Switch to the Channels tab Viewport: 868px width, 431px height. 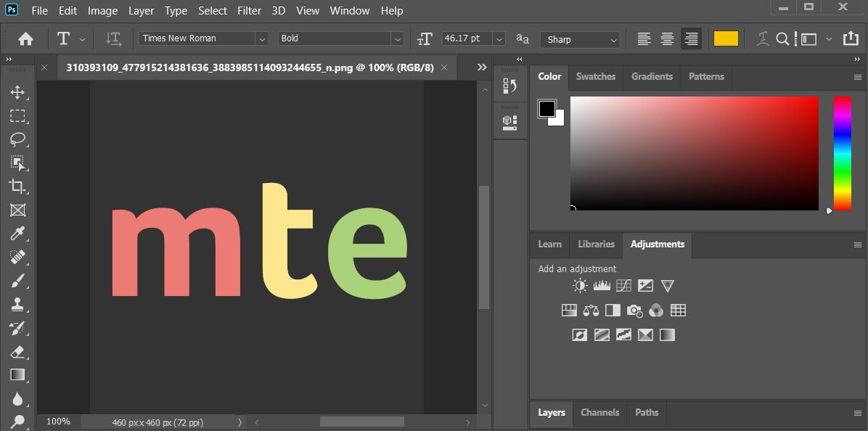click(599, 412)
